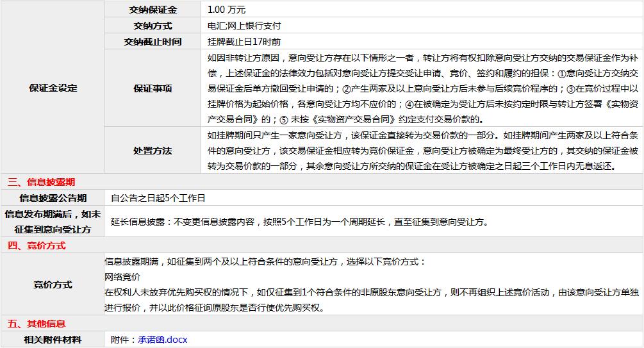The width and height of the screenshot is (644, 348).
Task: Click the 电汇;网上银行支付 payment method text
Action: click(x=244, y=26)
